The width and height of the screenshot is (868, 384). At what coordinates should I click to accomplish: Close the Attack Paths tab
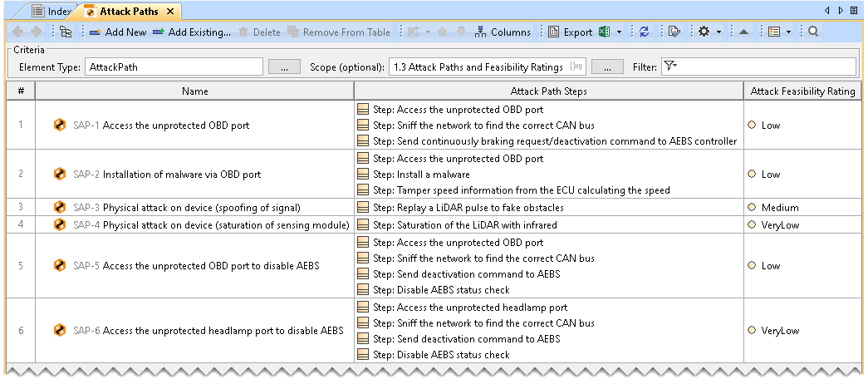pos(169,11)
